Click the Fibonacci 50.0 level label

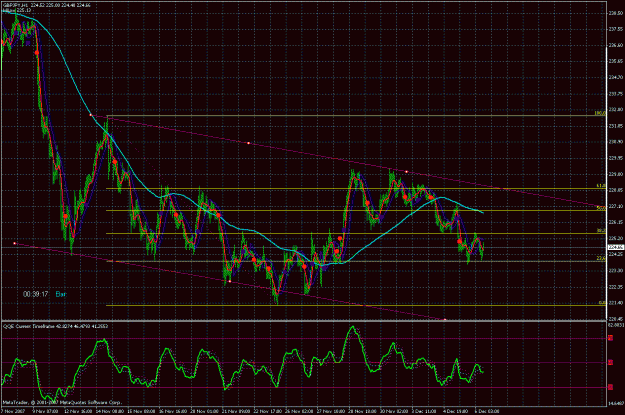click(x=601, y=208)
